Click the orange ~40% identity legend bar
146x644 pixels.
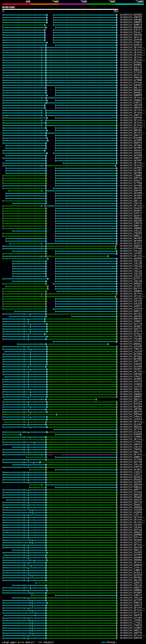[45, 4]
